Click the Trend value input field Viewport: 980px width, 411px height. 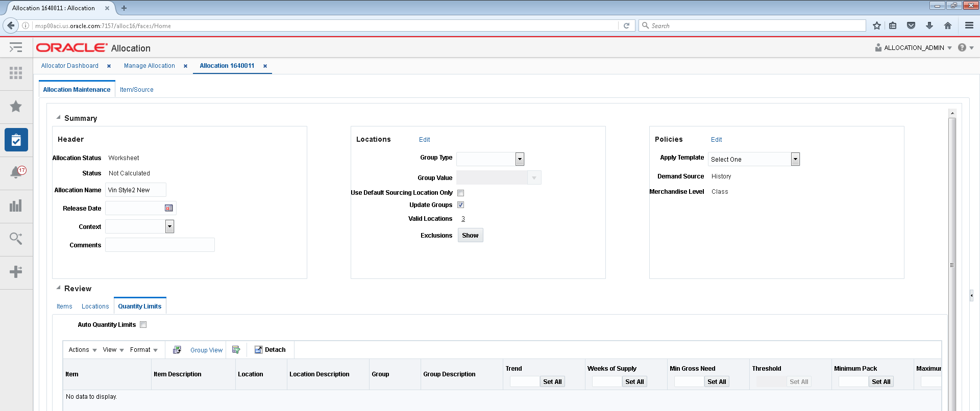524,381
